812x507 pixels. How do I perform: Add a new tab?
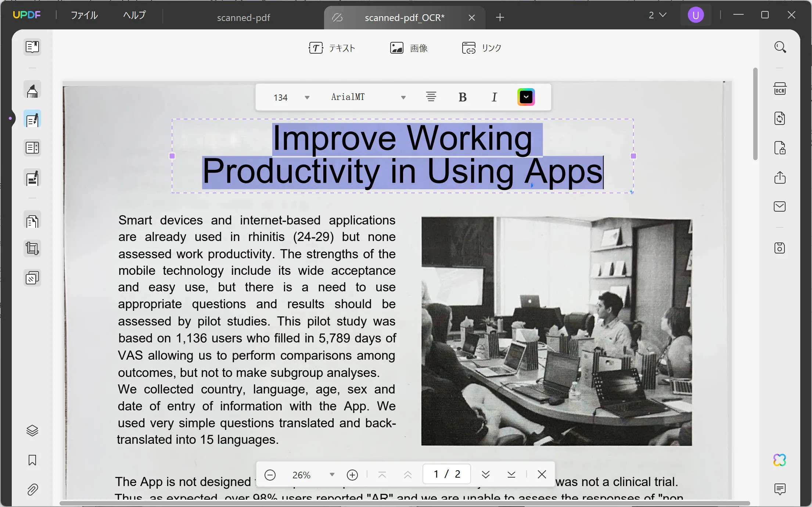pos(500,17)
